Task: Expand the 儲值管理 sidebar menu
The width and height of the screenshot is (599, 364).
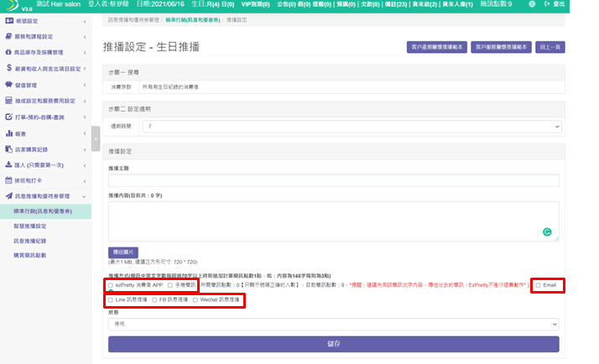Action: (x=46, y=85)
